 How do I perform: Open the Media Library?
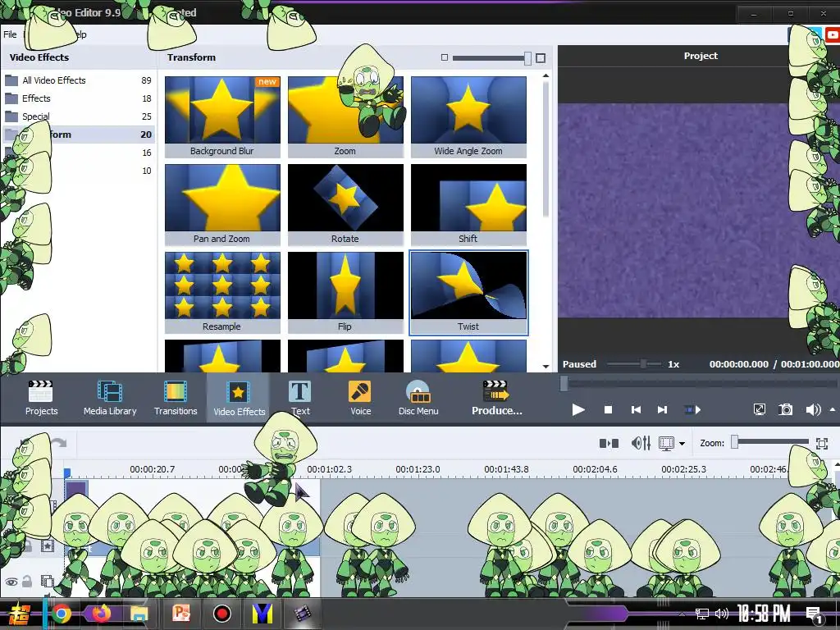(110, 397)
